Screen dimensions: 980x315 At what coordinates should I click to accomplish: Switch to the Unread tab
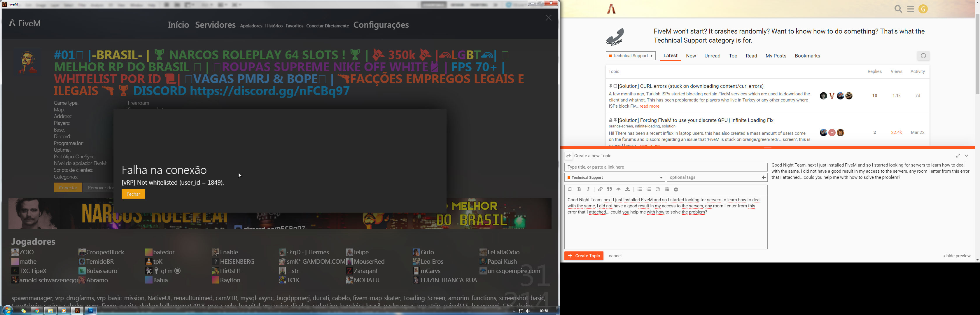coord(712,56)
